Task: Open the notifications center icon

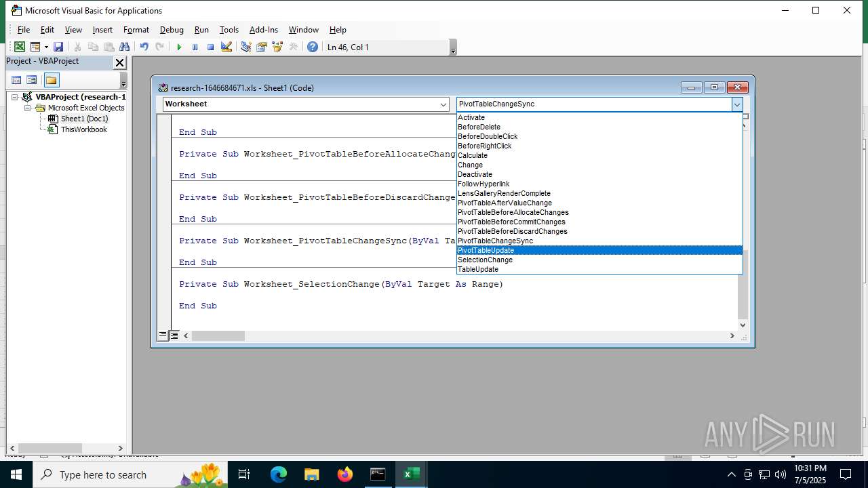Action: [846, 474]
